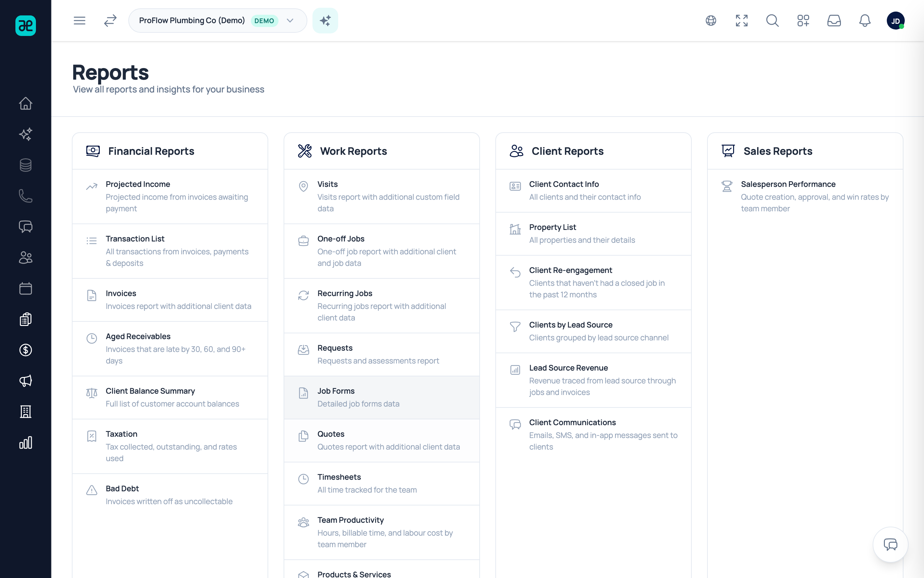Open the Job Forms report
The image size is (924, 578).
click(382, 398)
